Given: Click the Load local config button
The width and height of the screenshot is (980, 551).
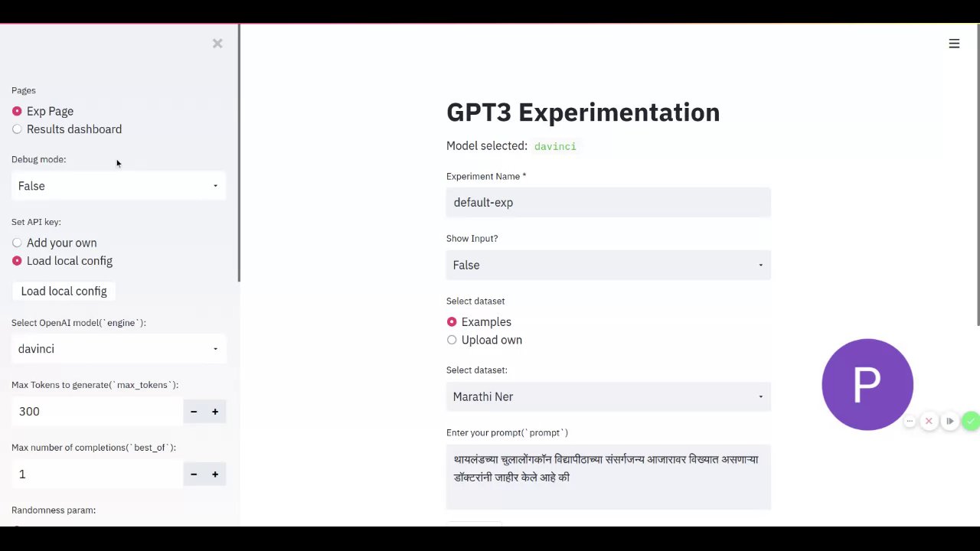Looking at the screenshot, I should [x=64, y=291].
